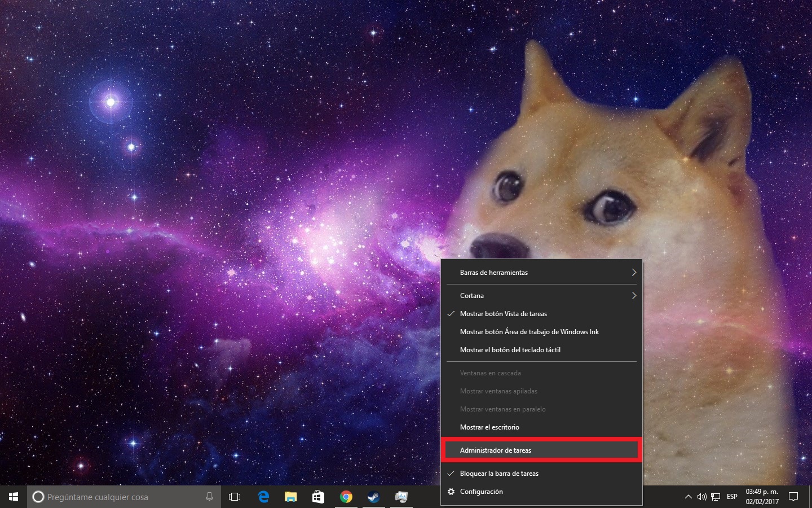Open the clock showing 03:49 p. m.

click(762, 497)
